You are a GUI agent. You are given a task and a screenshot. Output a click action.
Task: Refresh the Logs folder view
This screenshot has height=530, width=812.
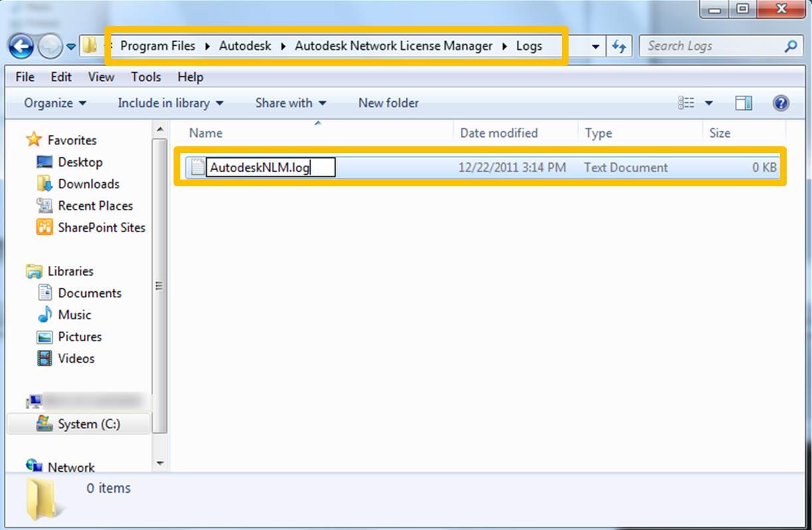tap(619, 47)
